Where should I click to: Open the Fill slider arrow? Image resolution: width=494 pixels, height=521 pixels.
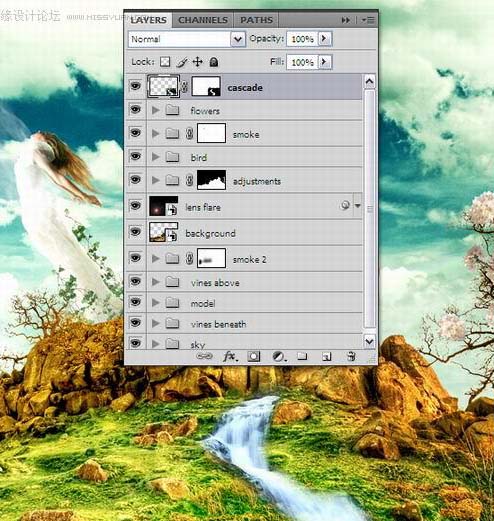pos(324,62)
